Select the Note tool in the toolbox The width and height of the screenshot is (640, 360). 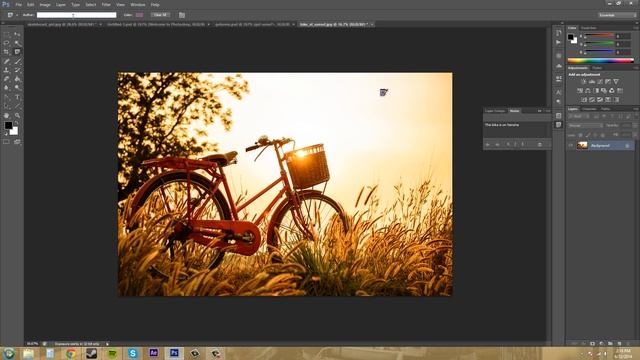17,52
